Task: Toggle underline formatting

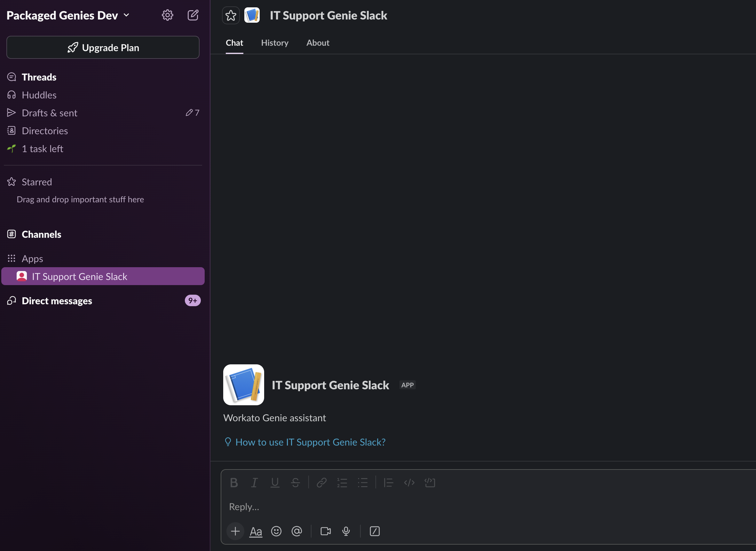Action: click(275, 482)
